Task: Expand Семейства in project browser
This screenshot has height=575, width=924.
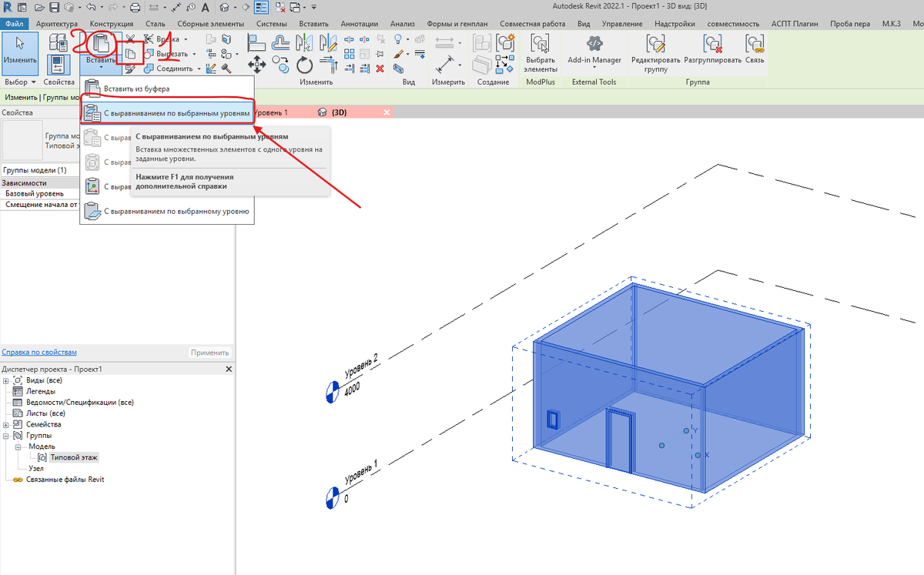Action: point(6,424)
